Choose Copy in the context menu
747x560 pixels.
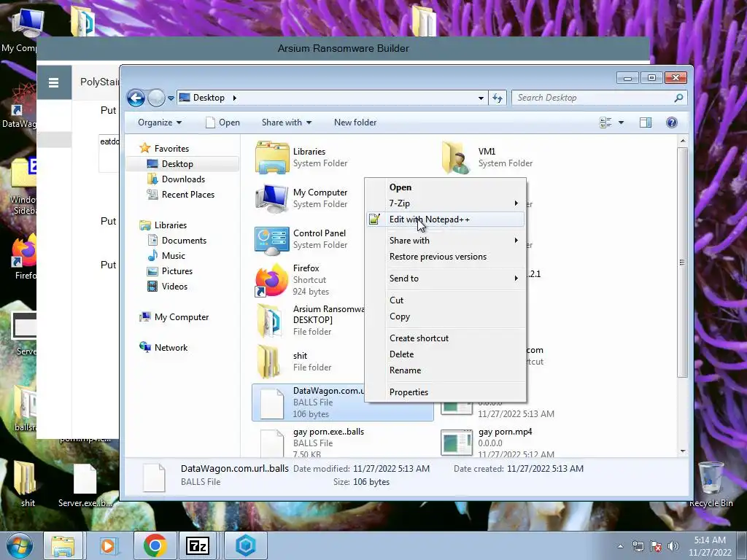446,316
